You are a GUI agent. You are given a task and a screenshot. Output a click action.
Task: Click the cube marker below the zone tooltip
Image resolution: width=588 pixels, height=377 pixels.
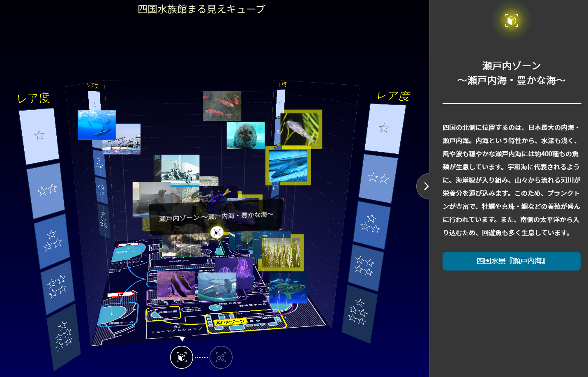pyautogui.click(x=217, y=233)
